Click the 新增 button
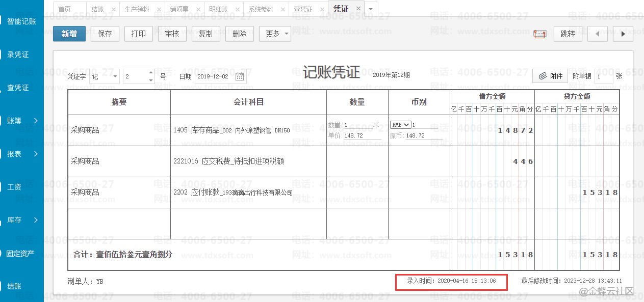The width and height of the screenshot is (644, 302). pos(69,34)
